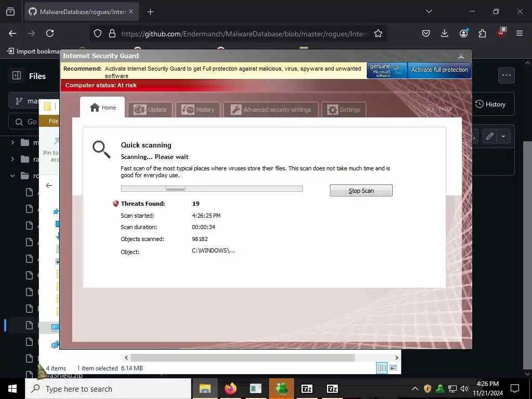Open the Firefox hamburger menu
The height and width of the screenshot is (399, 532).
520,33
